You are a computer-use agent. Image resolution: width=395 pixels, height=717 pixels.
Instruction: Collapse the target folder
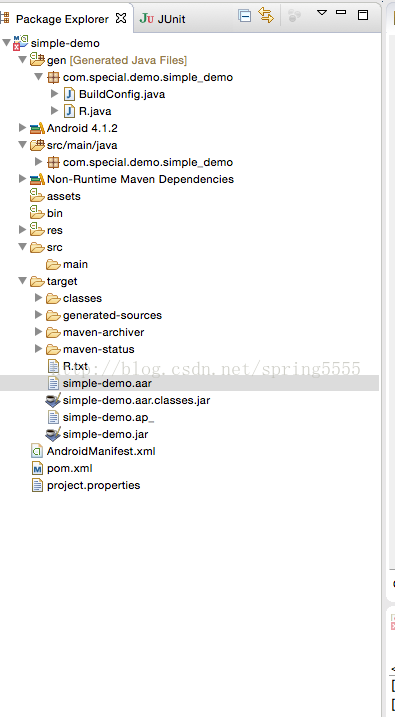point(22,281)
